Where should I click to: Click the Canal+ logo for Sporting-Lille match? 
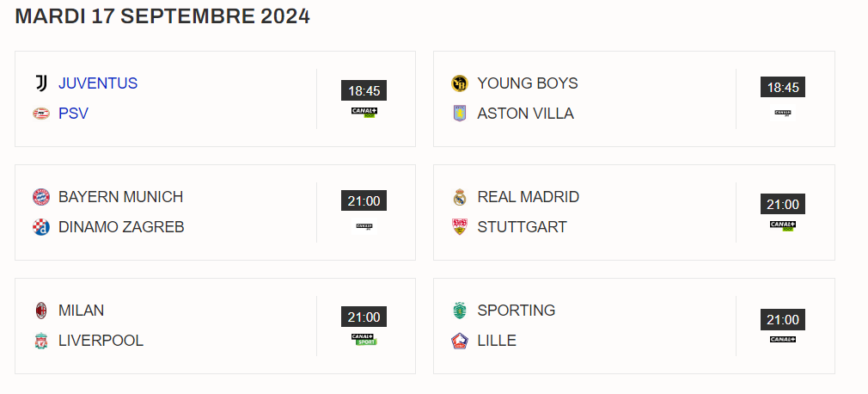tap(782, 340)
